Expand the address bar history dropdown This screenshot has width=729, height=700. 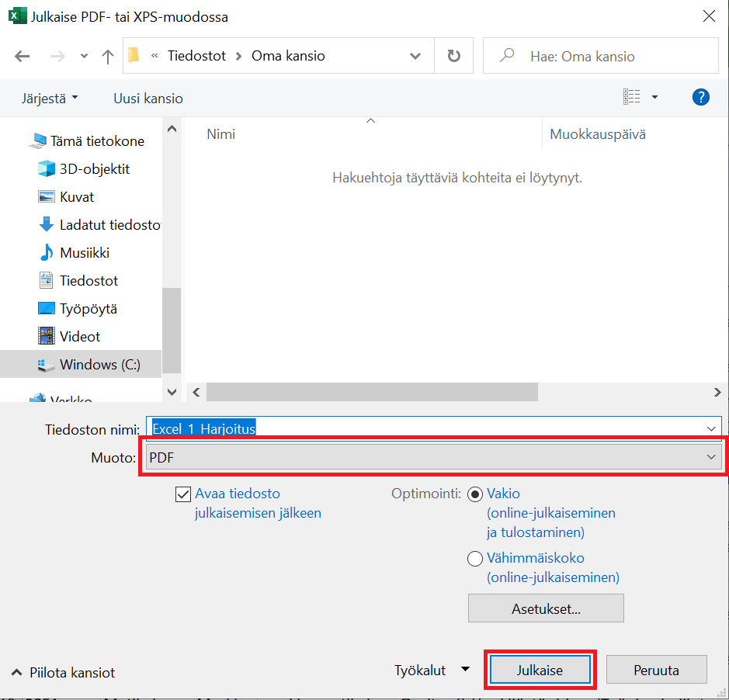pos(415,56)
